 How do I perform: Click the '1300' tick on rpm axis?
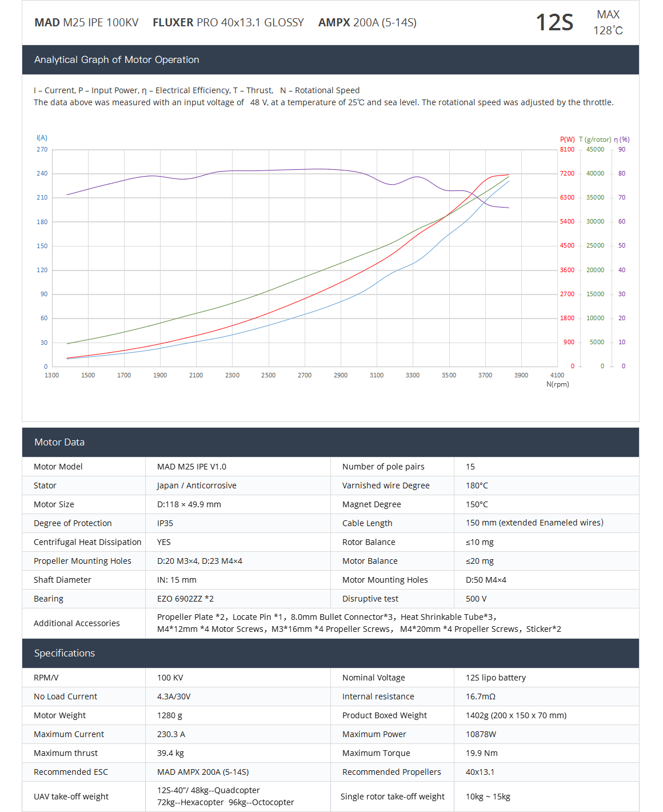tap(52, 375)
